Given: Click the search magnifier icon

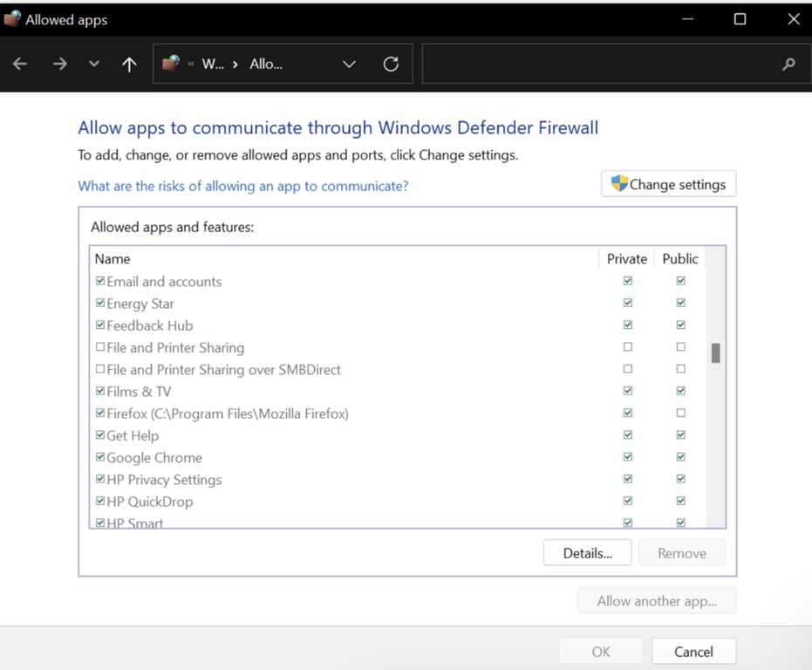Looking at the screenshot, I should click(x=788, y=64).
